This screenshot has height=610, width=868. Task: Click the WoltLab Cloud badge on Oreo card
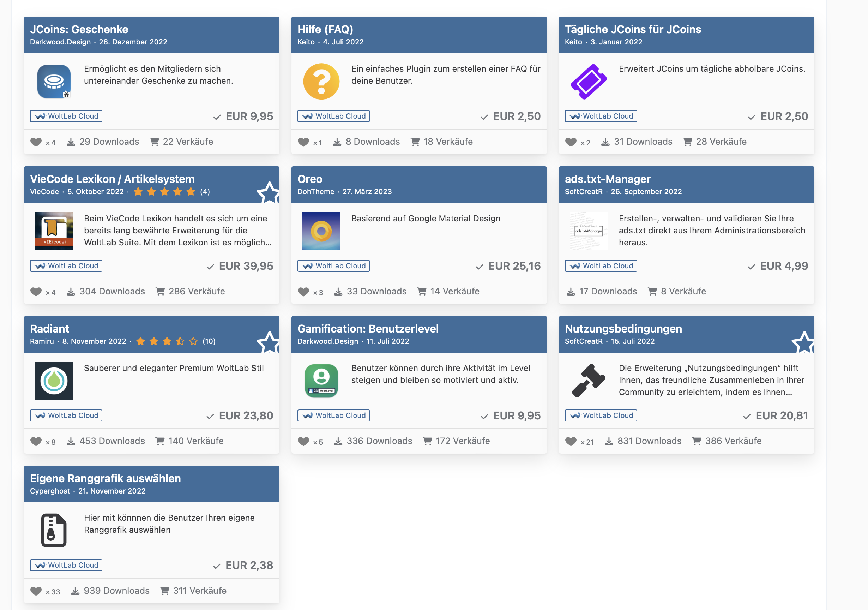pos(333,266)
